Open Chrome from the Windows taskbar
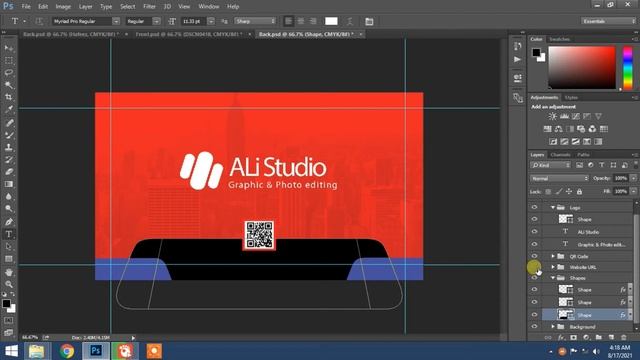This screenshot has width=640, height=360. (x=67, y=351)
